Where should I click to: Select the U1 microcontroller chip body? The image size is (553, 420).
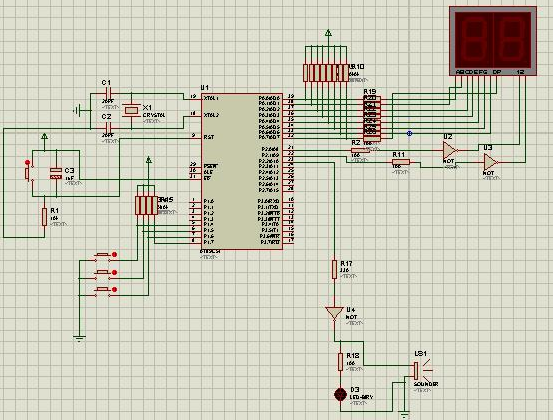point(242,171)
